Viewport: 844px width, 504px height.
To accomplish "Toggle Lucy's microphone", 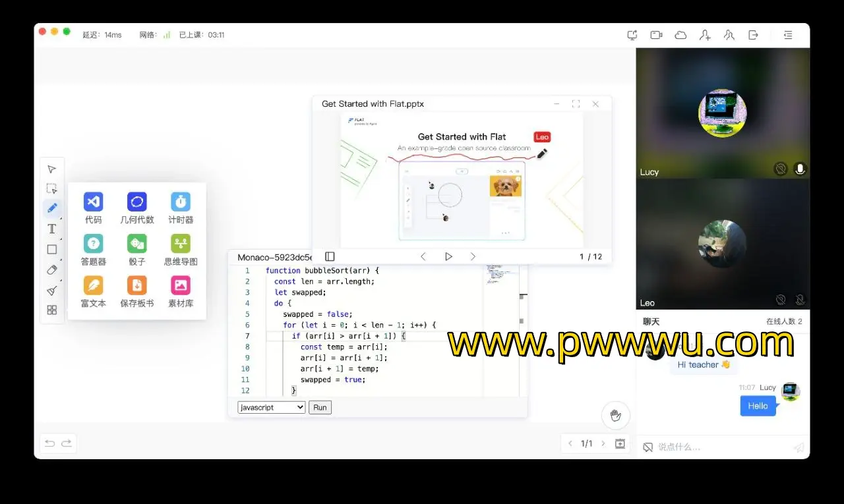I will click(800, 169).
